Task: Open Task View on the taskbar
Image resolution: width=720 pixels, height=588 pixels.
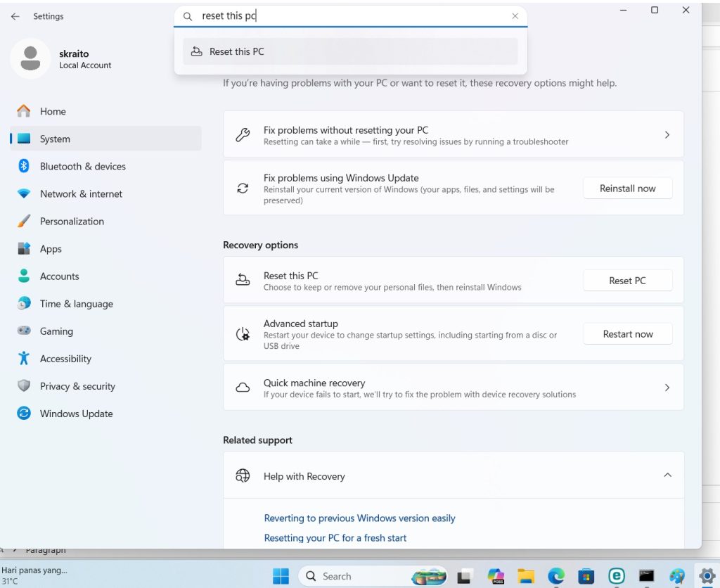Action: pos(464,576)
